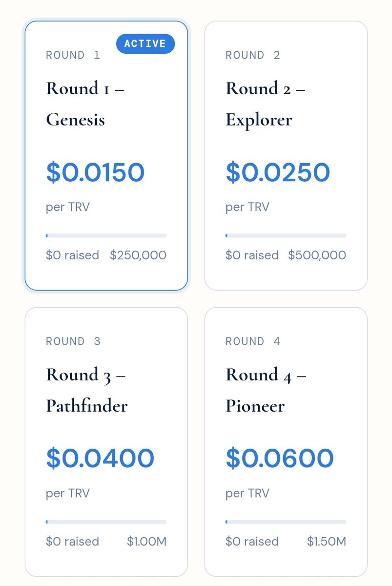Click the $0.0600 price in Pioneer

[x=280, y=459]
